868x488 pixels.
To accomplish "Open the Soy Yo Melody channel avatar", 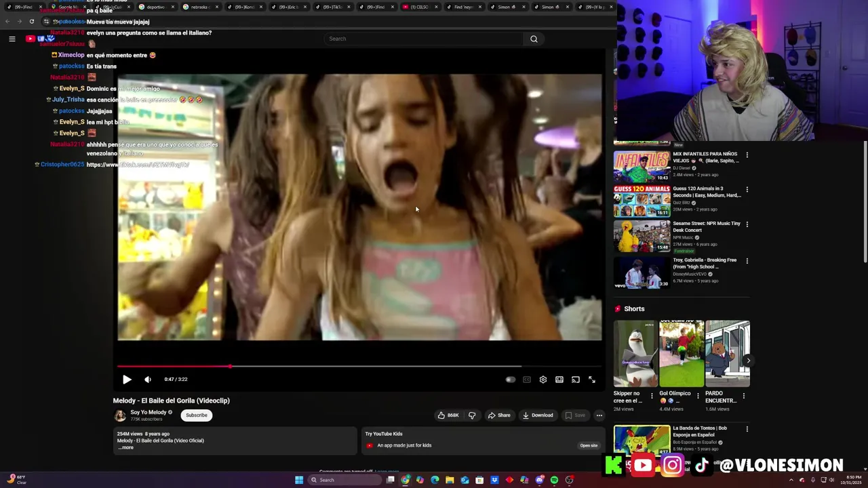I will point(120,415).
